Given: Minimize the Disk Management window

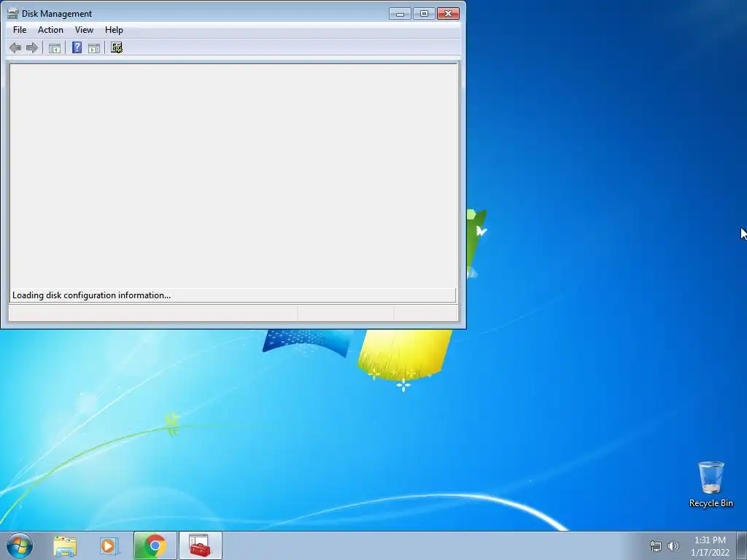Looking at the screenshot, I should 400,13.
